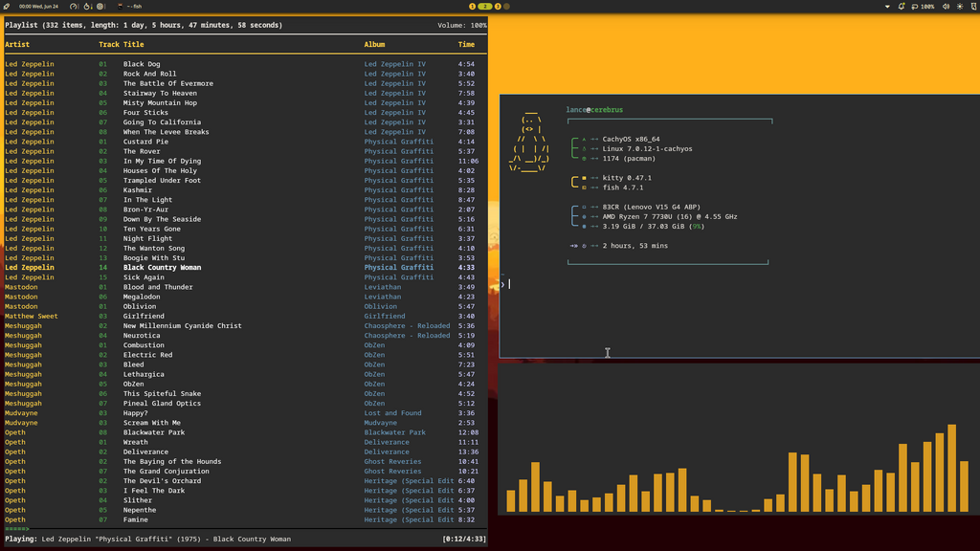Click the '3.19 GiB / 37.03 GiB' memory line
The image size is (980, 551).
click(x=653, y=226)
